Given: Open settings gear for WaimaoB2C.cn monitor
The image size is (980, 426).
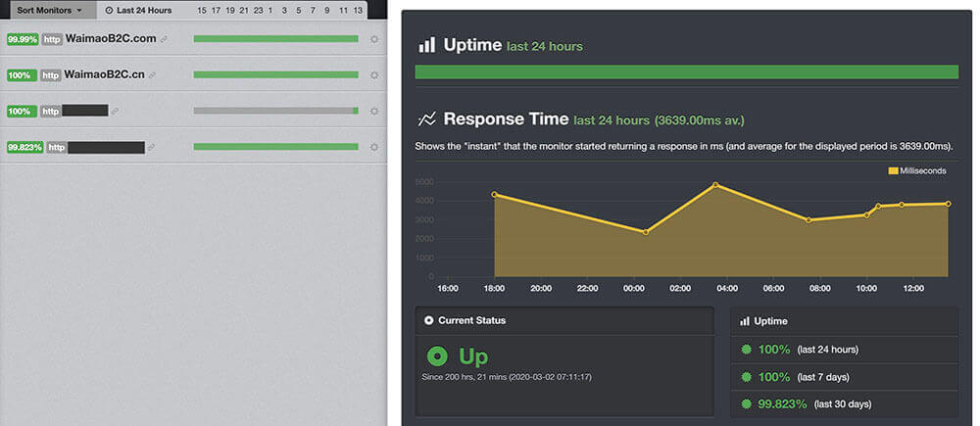Looking at the screenshot, I should (373, 74).
